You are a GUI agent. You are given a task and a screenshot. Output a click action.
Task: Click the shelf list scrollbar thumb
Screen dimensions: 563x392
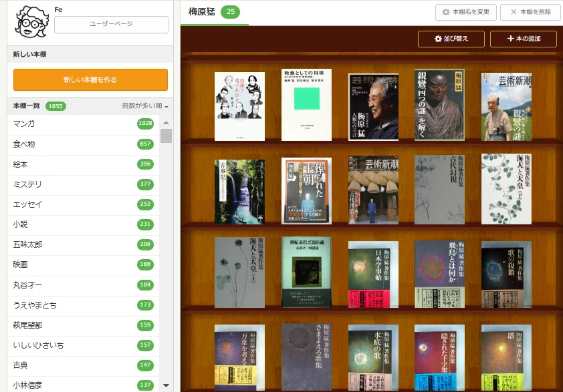click(166, 136)
